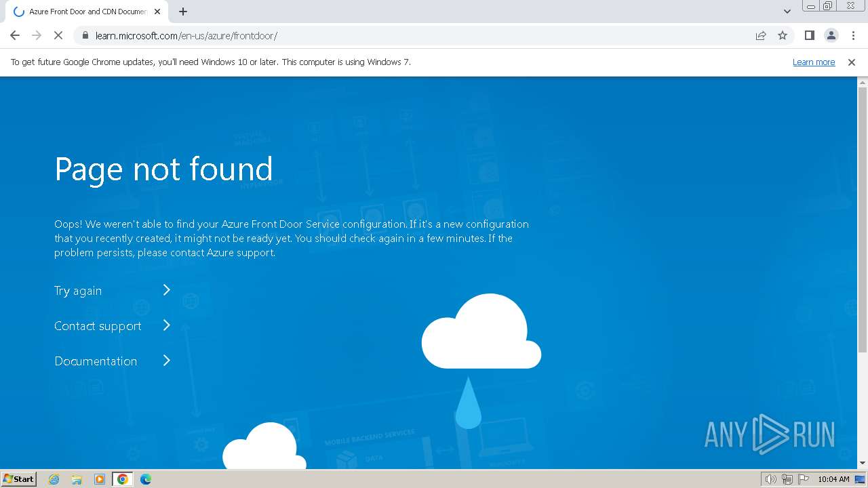The image size is (868, 488).
Task: Click Try again link
Action: pos(78,291)
